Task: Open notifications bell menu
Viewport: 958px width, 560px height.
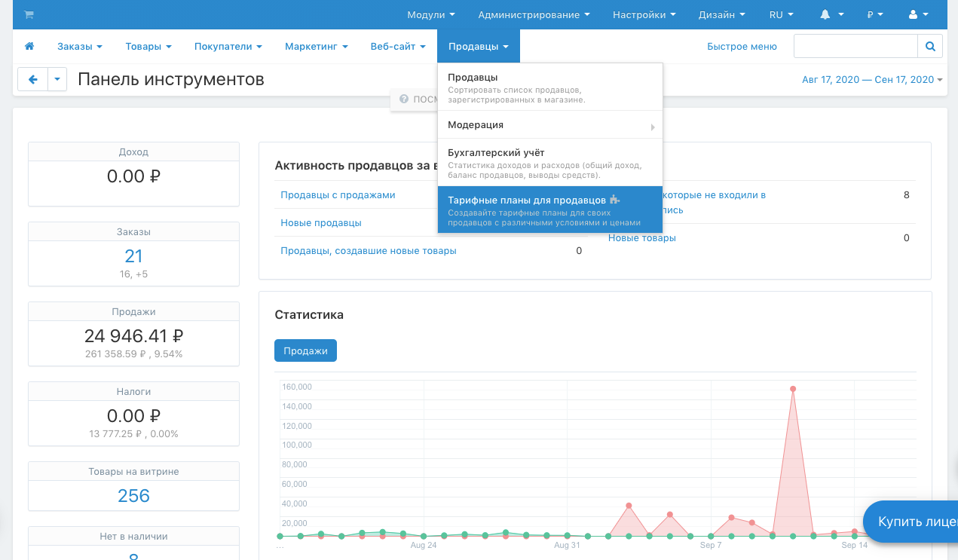Action: (x=831, y=14)
